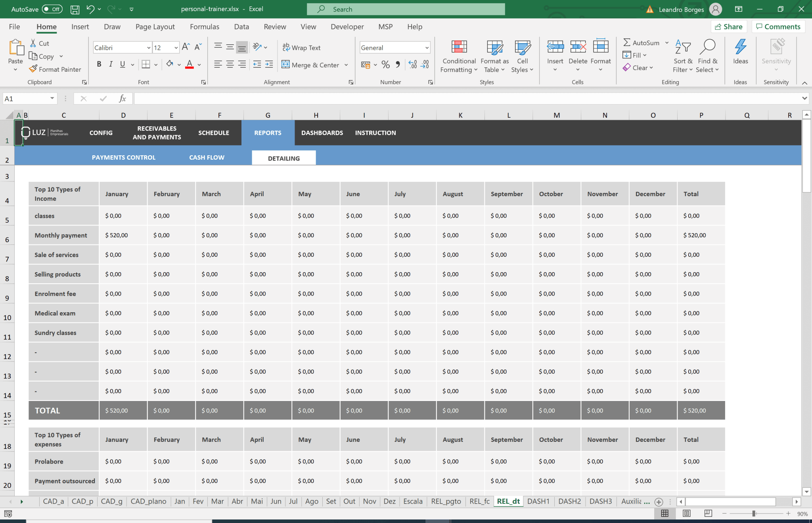812x523 pixels.
Task: Expand the formula bar
Action: point(804,98)
